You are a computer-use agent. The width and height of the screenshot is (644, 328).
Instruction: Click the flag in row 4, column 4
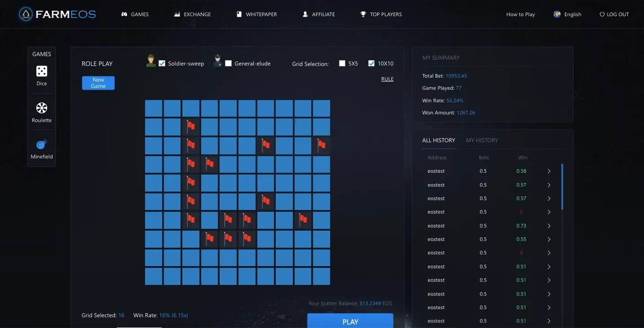coord(210,165)
